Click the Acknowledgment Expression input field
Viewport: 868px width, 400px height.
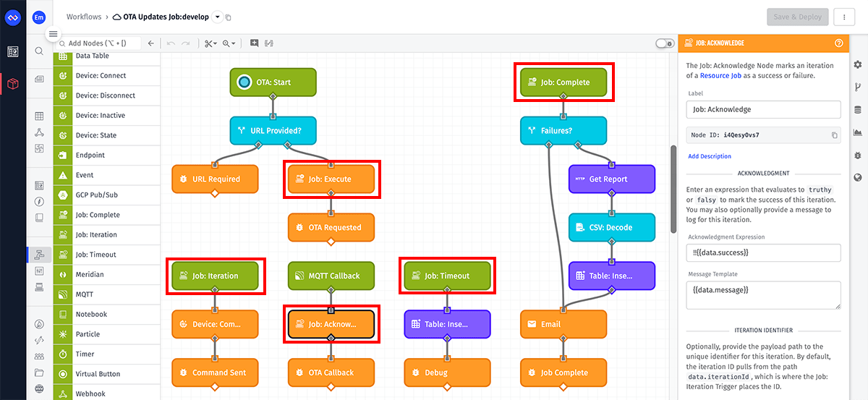click(x=763, y=252)
